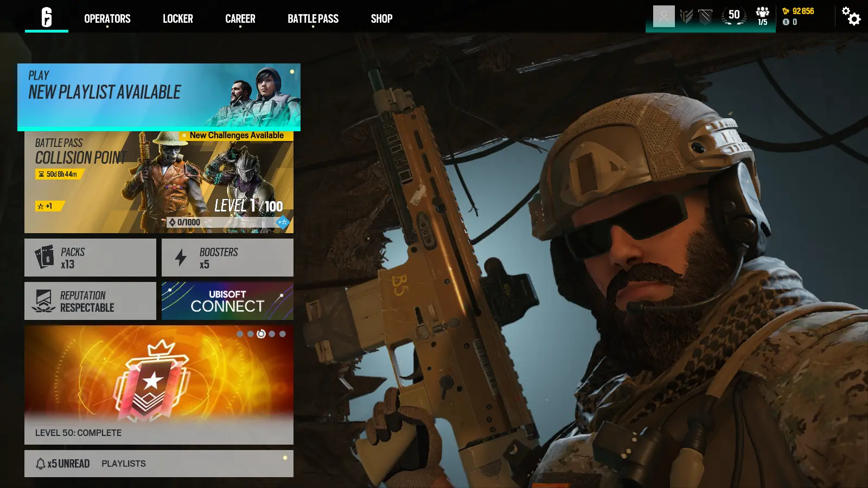Click the R6 credits balance of 0

(x=795, y=22)
